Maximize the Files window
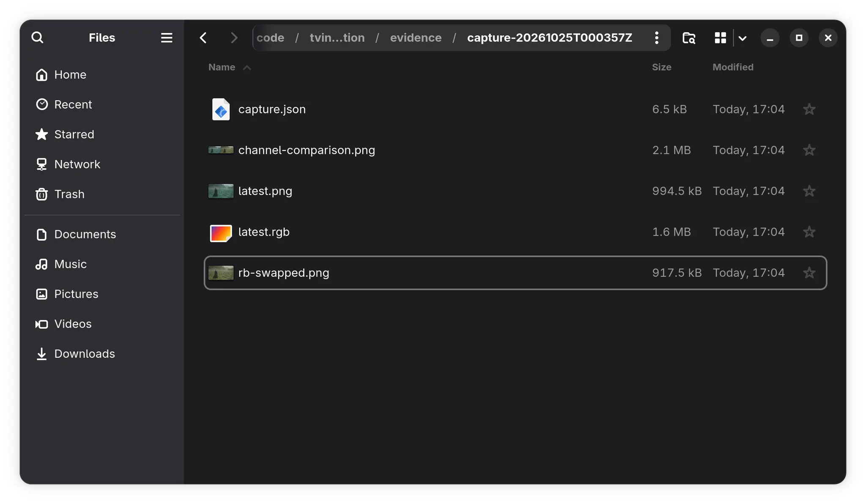866x504 pixels. point(799,38)
